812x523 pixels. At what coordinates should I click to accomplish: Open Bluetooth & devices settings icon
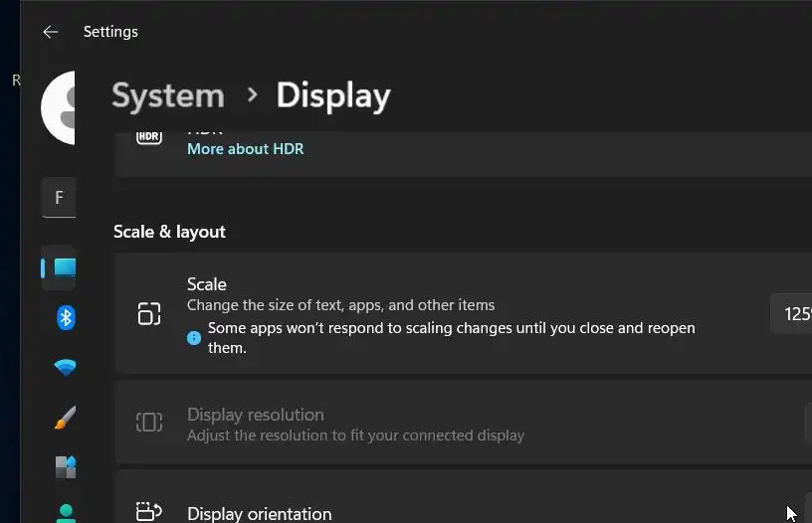66,317
